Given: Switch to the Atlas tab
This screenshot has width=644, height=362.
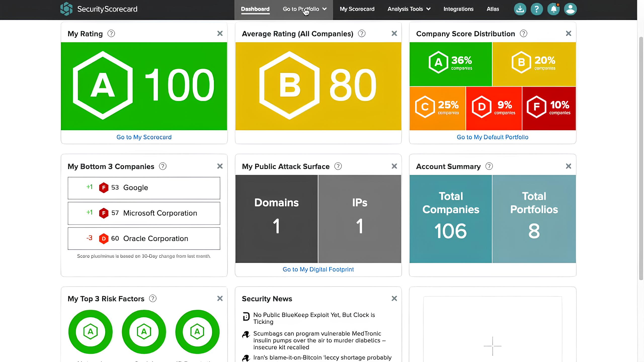Looking at the screenshot, I should point(493,9).
